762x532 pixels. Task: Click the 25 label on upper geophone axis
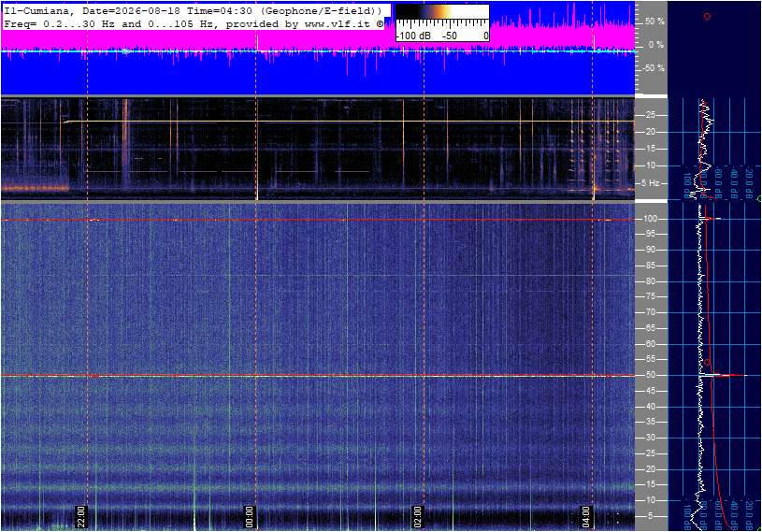pos(650,115)
